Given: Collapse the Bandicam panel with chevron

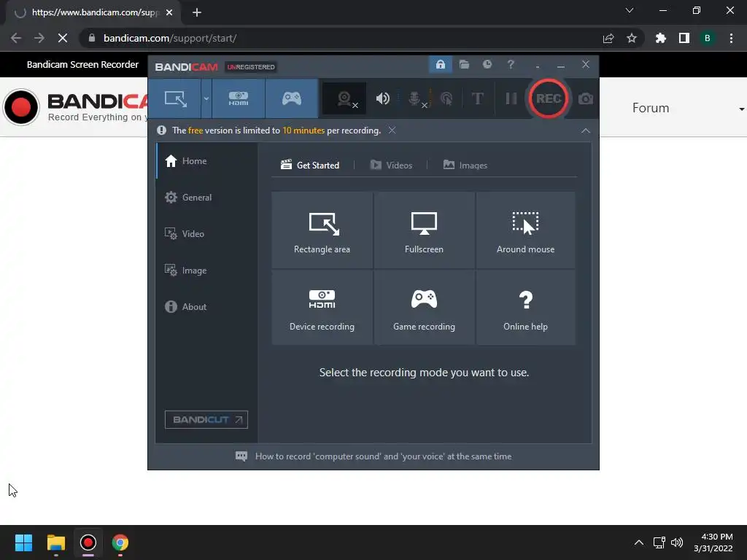Looking at the screenshot, I should [x=586, y=131].
